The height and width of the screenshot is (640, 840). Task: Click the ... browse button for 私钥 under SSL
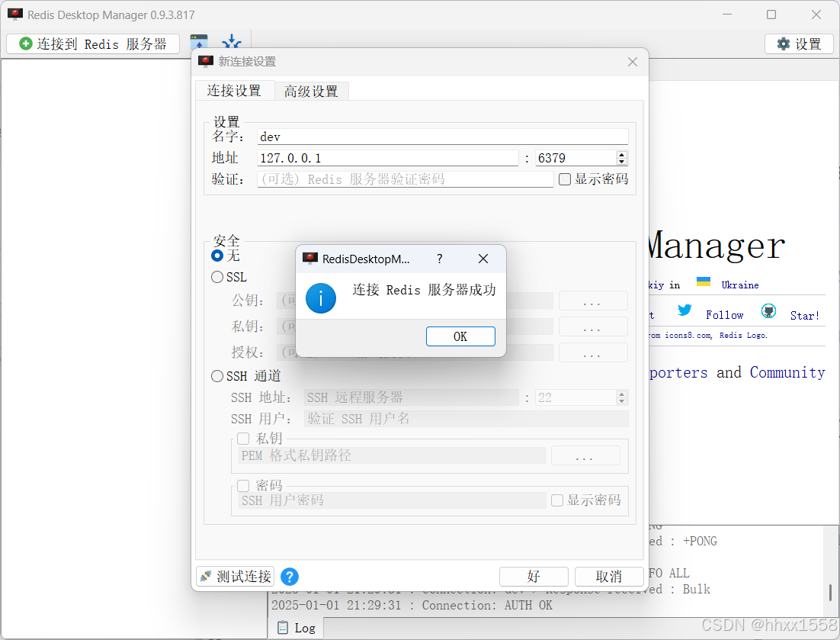click(593, 326)
